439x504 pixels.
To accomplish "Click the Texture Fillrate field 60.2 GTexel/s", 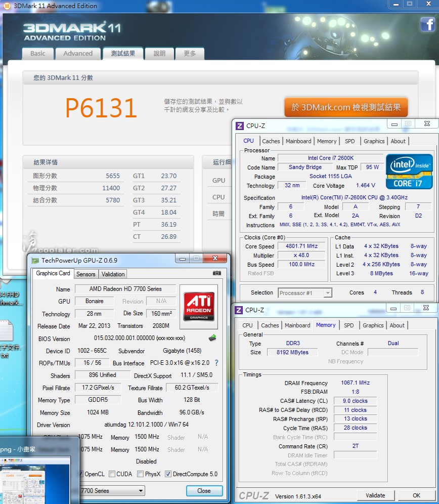I will coord(192,388).
